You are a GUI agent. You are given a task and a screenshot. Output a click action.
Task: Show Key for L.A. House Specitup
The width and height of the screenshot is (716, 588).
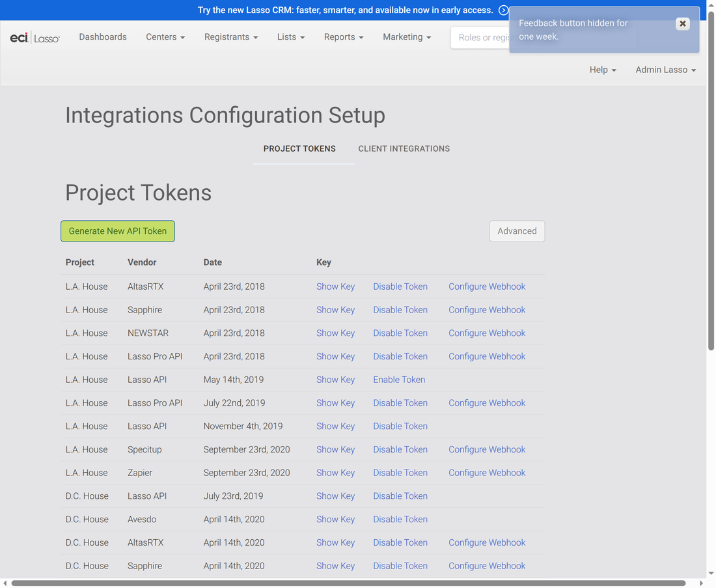[336, 450]
